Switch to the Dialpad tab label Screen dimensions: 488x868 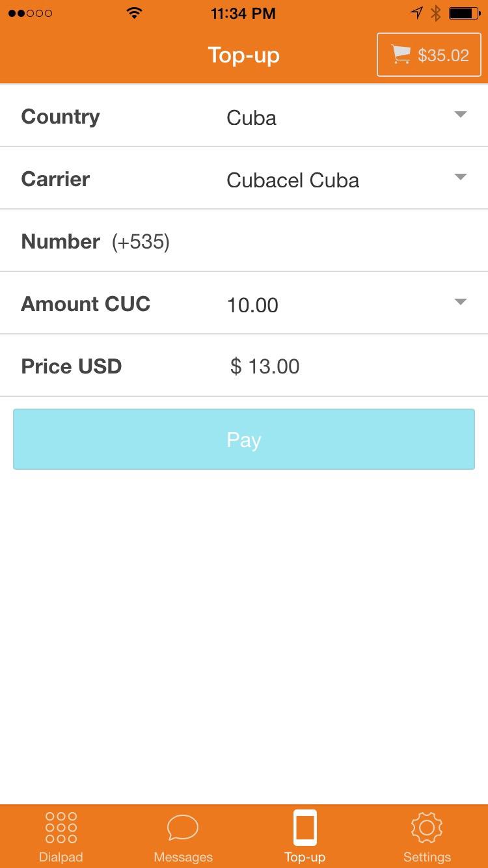(x=61, y=856)
